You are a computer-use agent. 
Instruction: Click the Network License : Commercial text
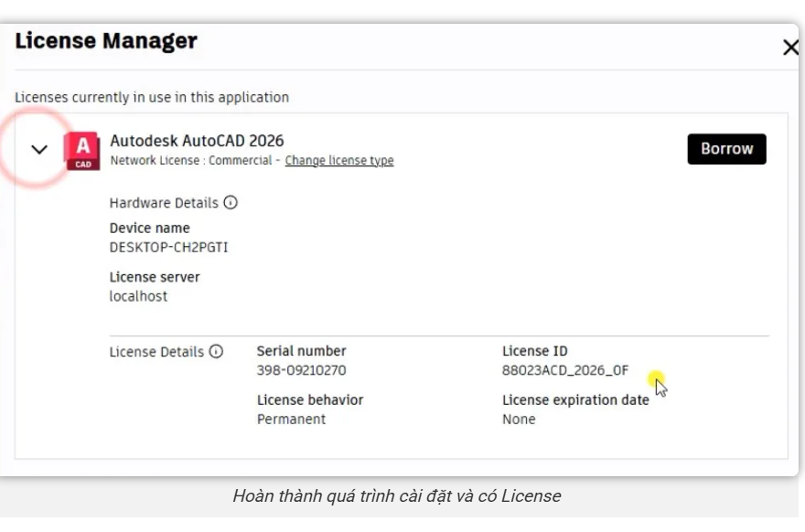click(191, 161)
